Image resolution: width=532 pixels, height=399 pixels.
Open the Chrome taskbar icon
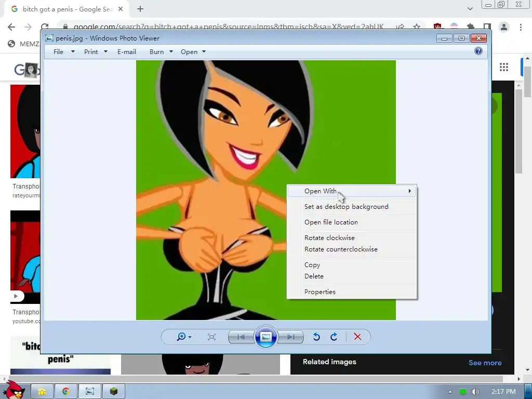point(65,392)
